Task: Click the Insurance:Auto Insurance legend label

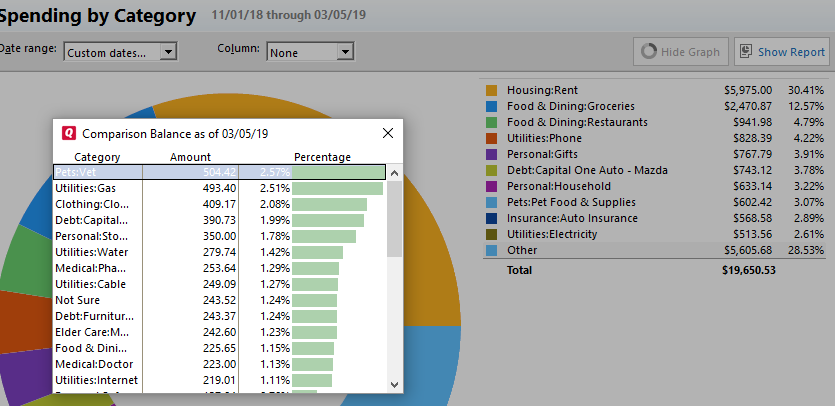Action: (572, 218)
